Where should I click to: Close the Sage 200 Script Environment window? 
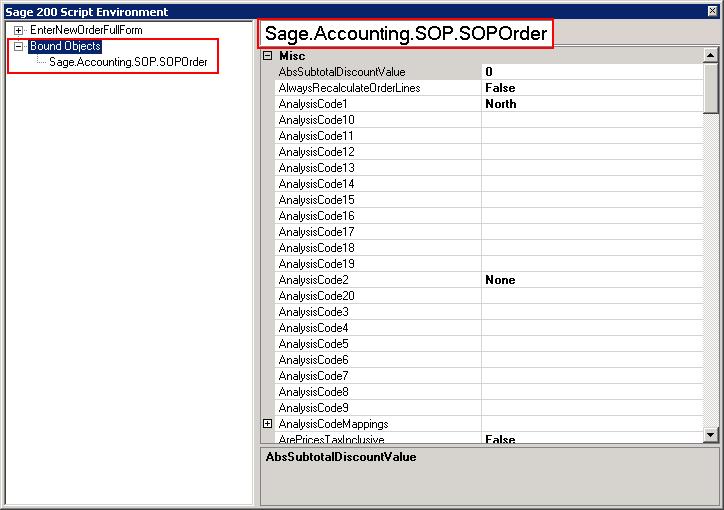(712, 11)
